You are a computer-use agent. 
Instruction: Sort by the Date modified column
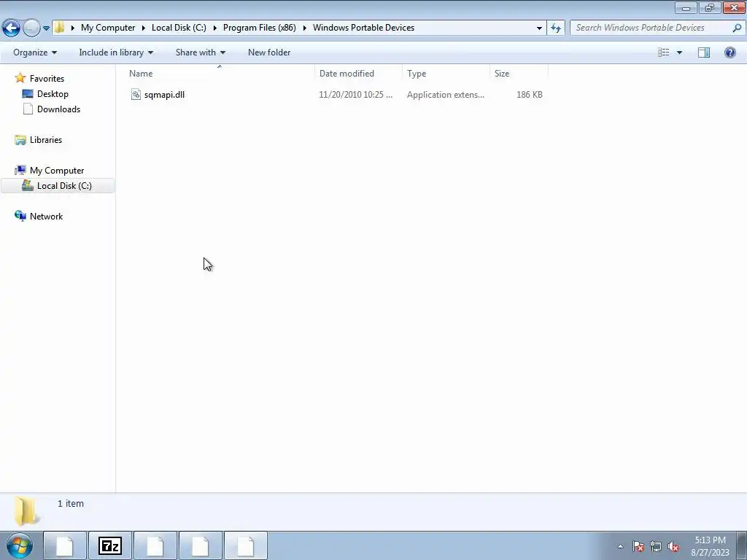pyautogui.click(x=358, y=74)
